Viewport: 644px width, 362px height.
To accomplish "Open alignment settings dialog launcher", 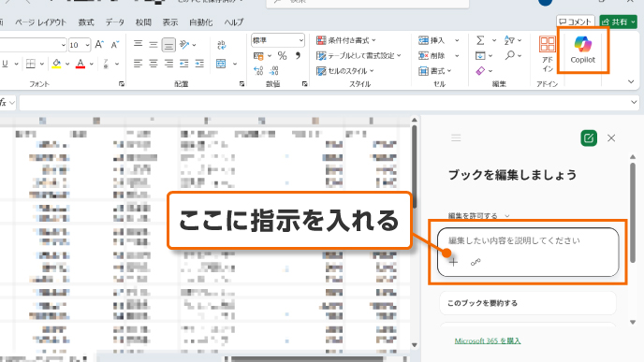I will pyautogui.click(x=241, y=84).
